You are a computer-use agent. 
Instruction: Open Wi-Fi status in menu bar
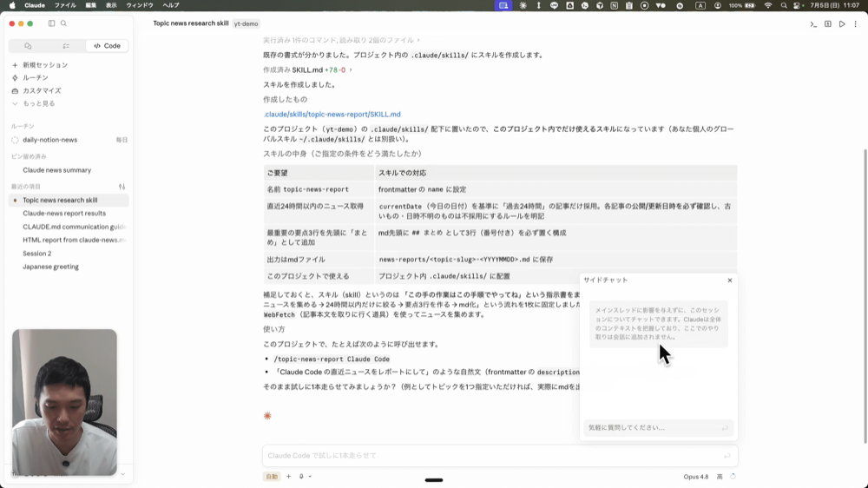click(x=768, y=5)
